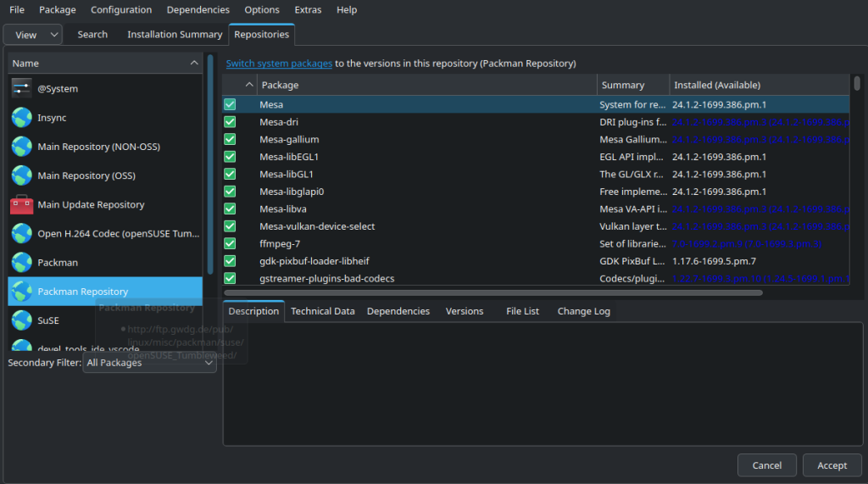Open the Options menu
Image resolution: width=868 pixels, height=484 pixels.
(262, 10)
